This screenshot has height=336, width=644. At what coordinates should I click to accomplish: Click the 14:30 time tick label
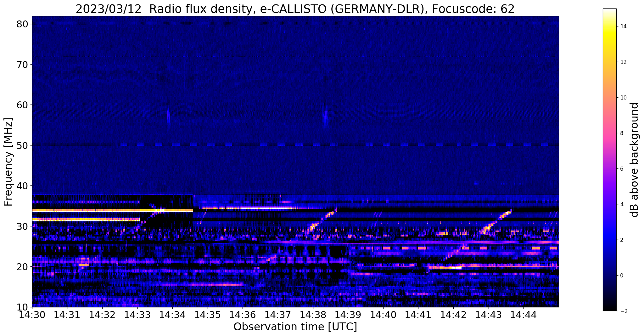click(x=32, y=314)
